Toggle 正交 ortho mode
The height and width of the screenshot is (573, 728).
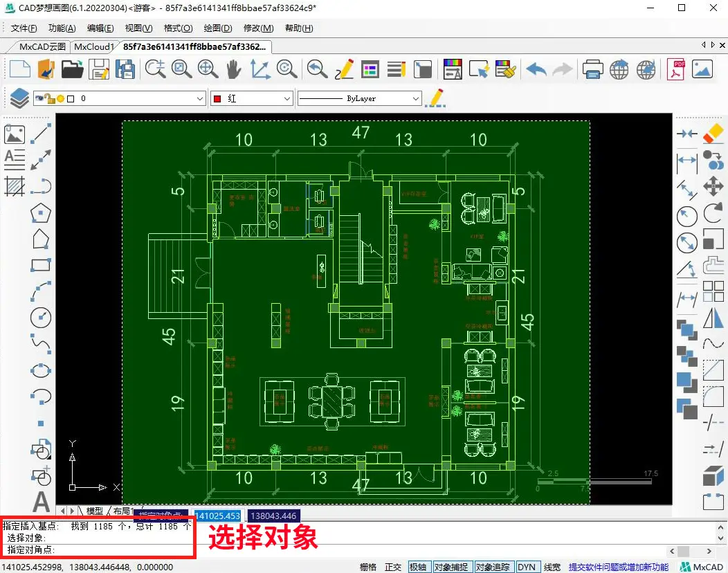(x=393, y=567)
